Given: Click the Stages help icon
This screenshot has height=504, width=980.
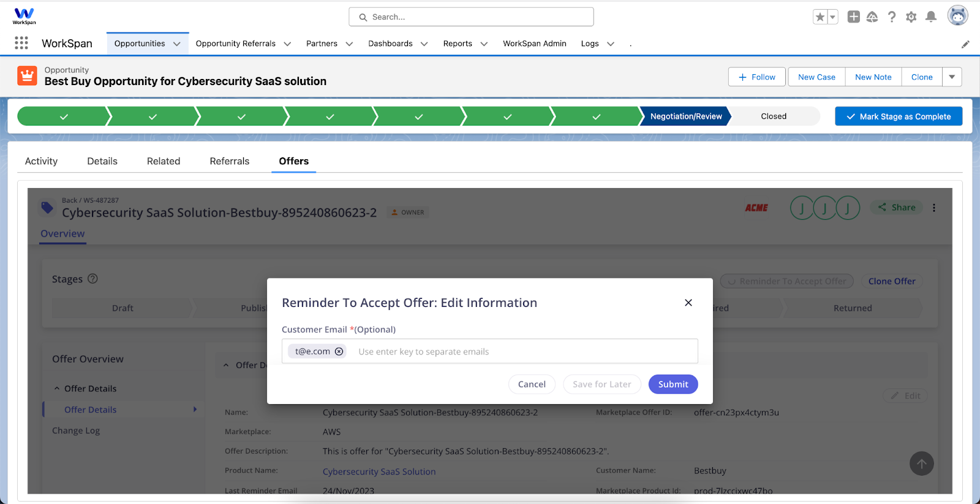Looking at the screenshot, I should pos(92,279).
